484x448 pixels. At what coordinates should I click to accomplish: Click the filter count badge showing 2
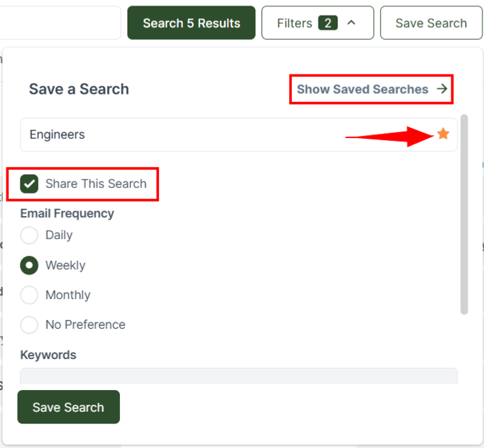pos(327,23)
